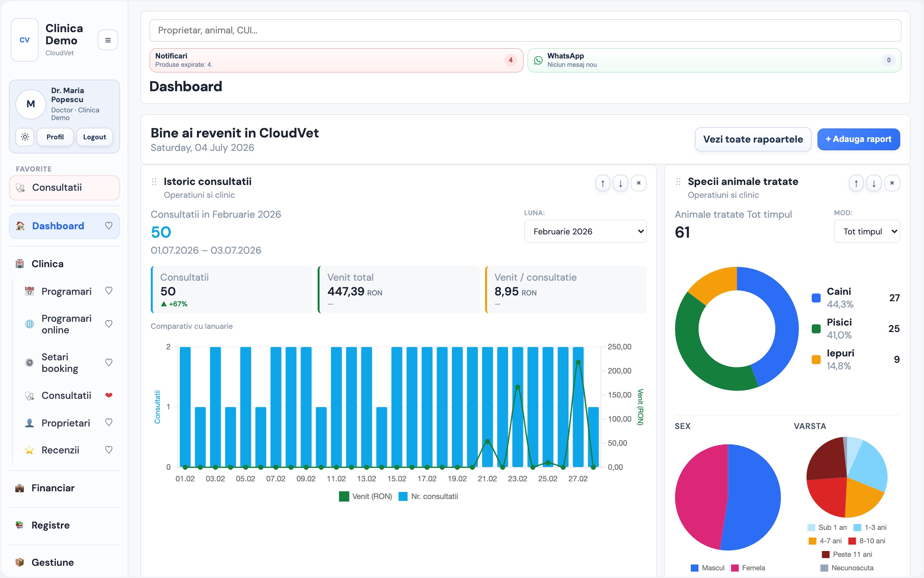924x578 pixels.
Task: Click the orange Iepuri legend swatch
Action: (816, 359)
